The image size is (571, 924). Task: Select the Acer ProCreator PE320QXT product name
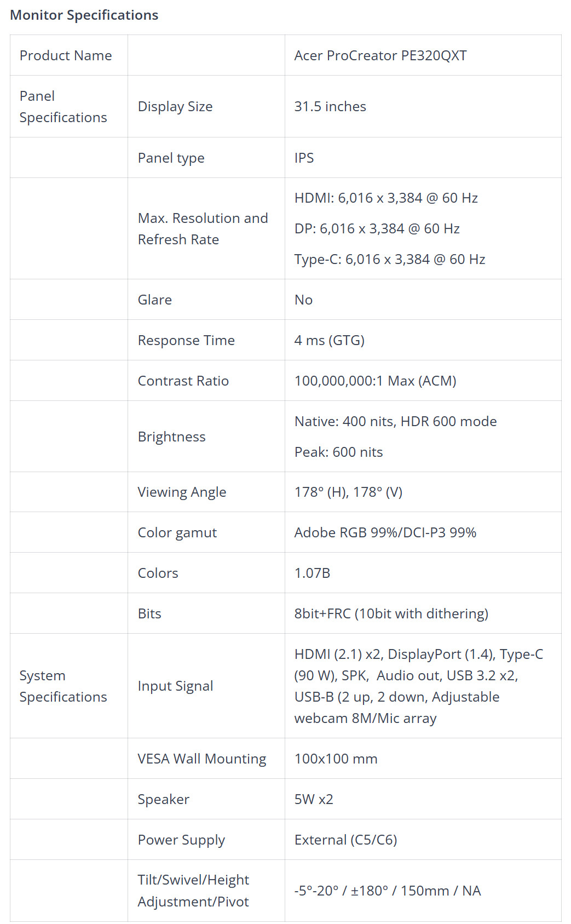(380, 55)
